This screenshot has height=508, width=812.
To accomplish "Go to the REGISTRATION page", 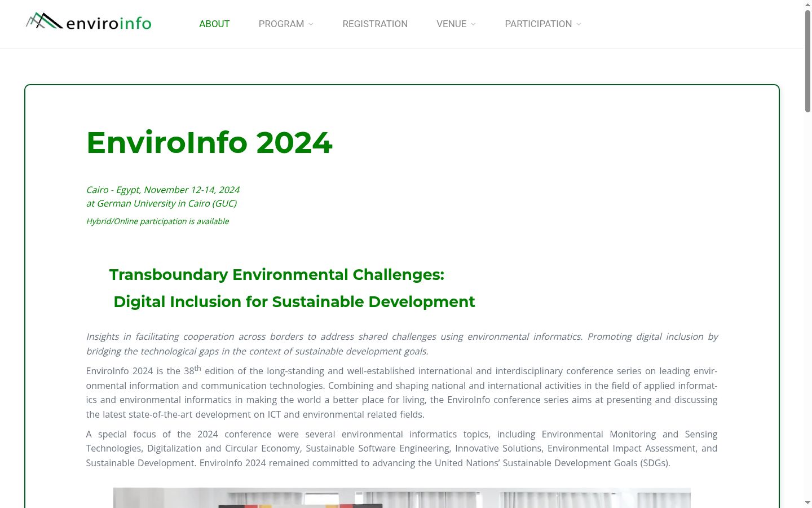I will pyautogui.click(x=375, y=24).
